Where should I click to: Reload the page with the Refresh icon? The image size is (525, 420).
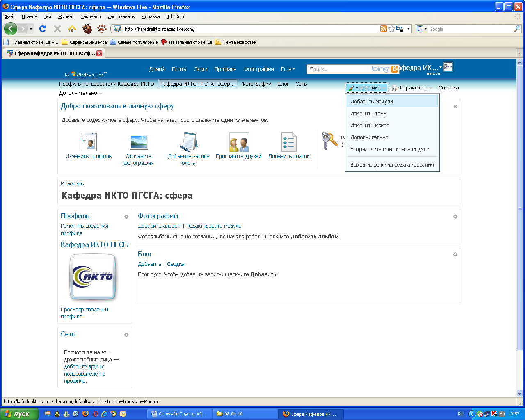[43, 29]
